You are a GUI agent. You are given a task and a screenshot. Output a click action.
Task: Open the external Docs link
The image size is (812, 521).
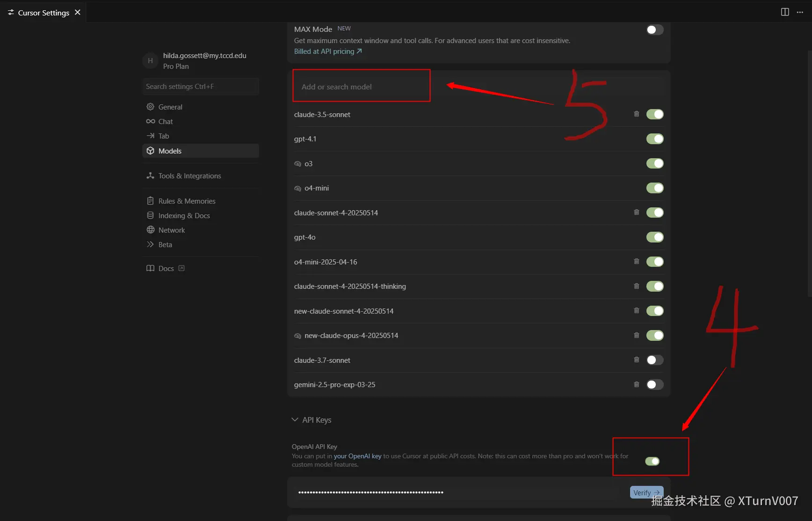(166, 268)
